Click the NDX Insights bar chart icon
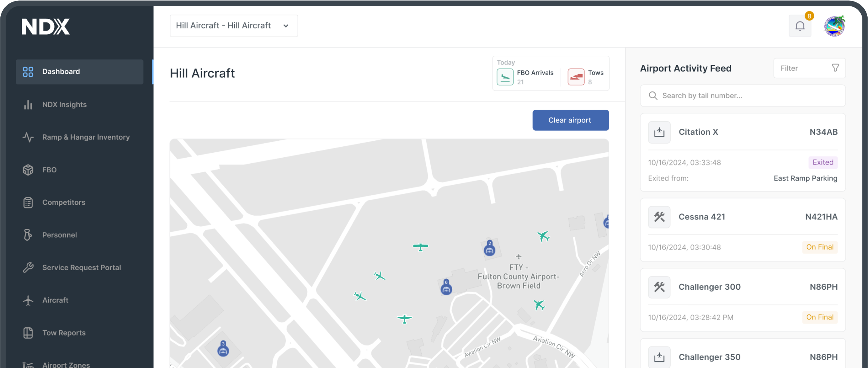Image resolution: width=868 pixels, height=368 pixels. pyautogui.click(x=28, y=105)
